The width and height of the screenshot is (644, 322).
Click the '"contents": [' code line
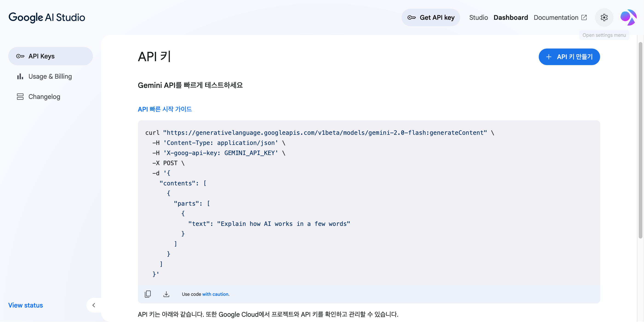[183, 183]
